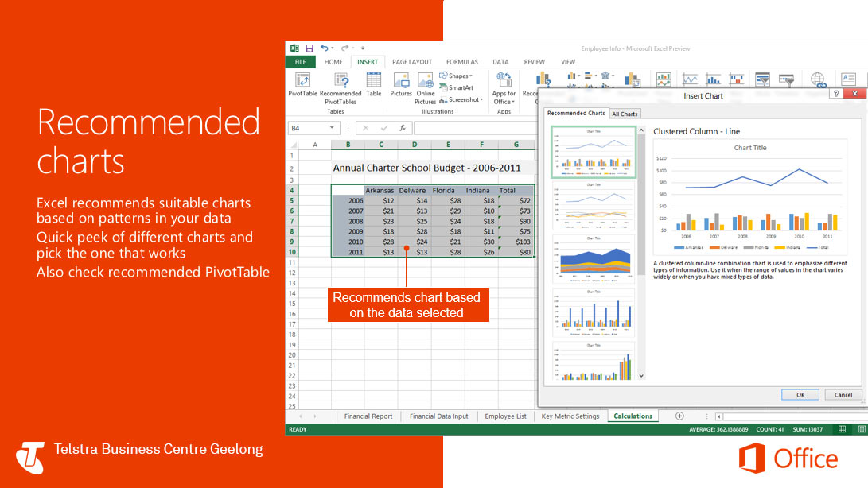Open the Financial Data Input sheet tab
Image resolution: width=868 pixels, height=488 pixels.
438,416
